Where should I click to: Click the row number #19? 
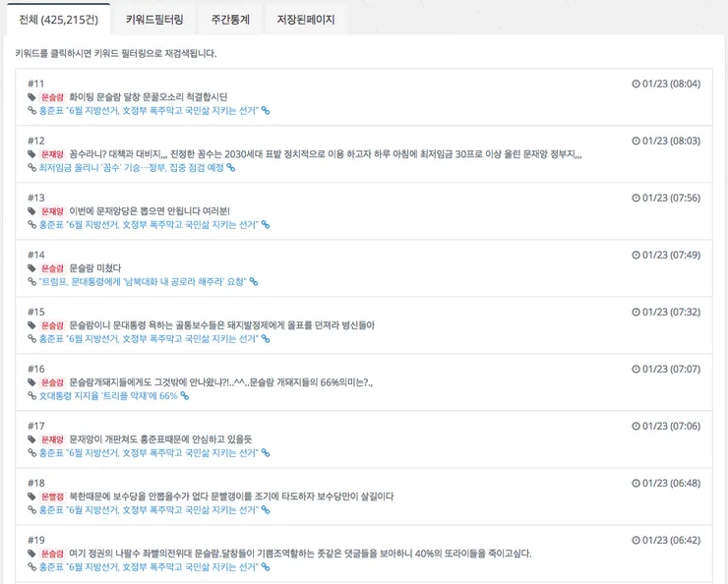(35, 540)
